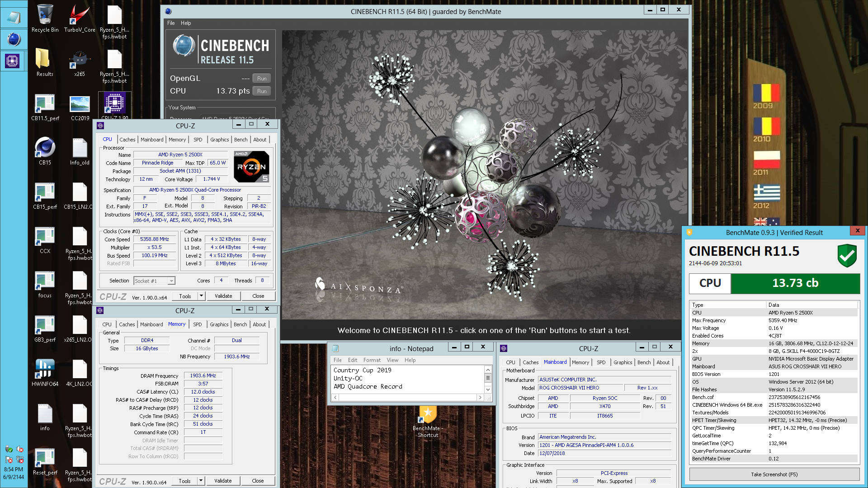This screenshot has height=488, width=868.
Task: Open the Socket #1 selection dropdown
Action: 154,281
